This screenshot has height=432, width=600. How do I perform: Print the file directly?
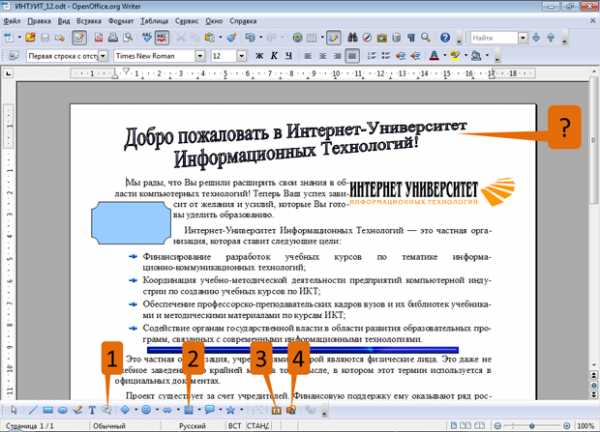113,37
